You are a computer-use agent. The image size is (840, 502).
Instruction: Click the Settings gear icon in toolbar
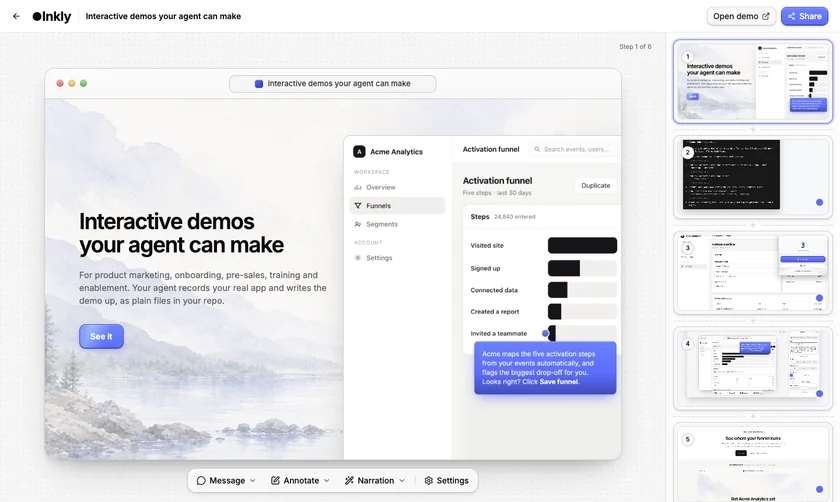(429, 481)
